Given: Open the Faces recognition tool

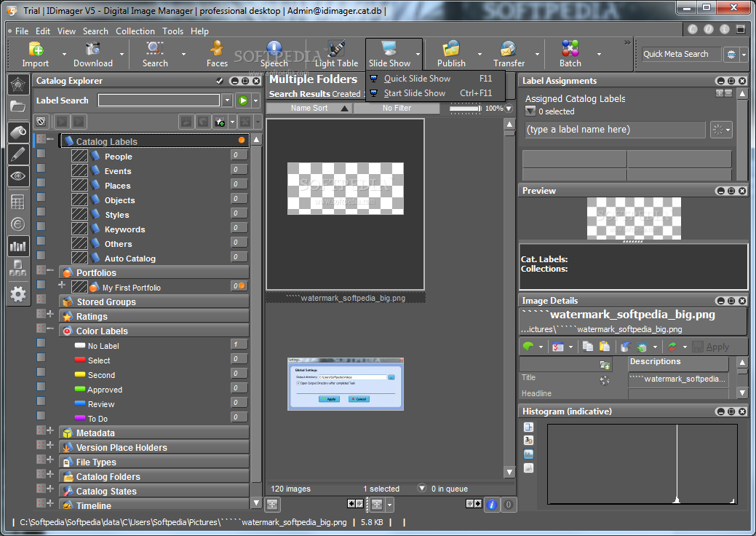Looking at the screenshot, I should pos(217,54).
